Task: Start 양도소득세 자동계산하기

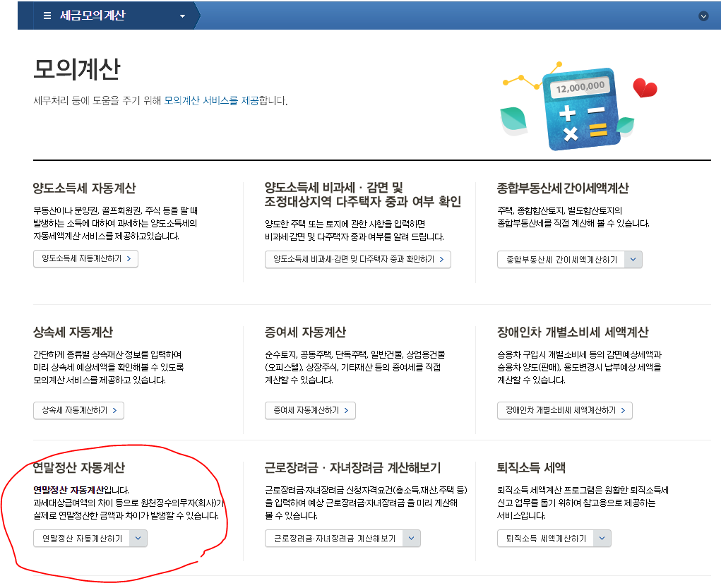Action: tap(85, 258)
